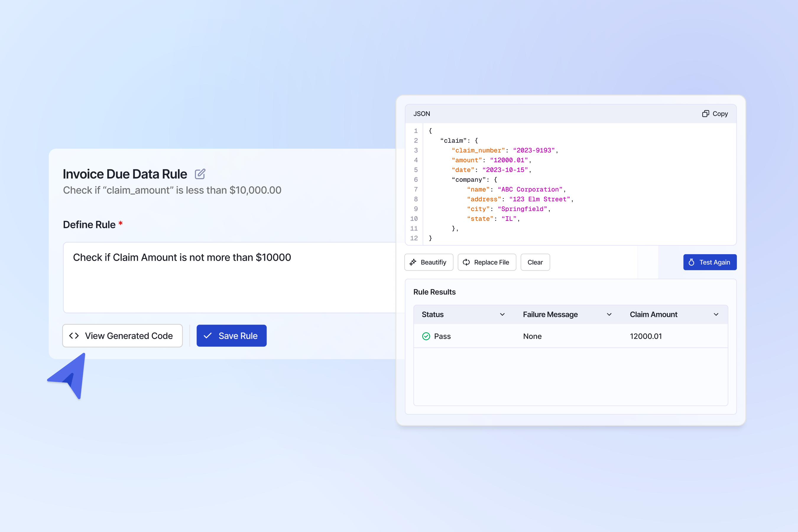Image resolution: width=798 pixels, height=532 pixels.
Task: Click the refresh arrows icon on Replace File
Action: pyautogui.click(x=466, y=262)
